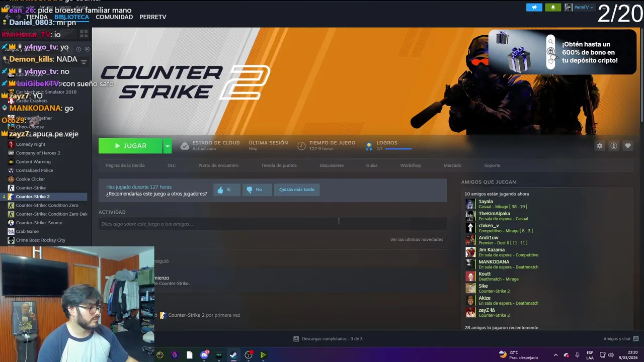The image size is (644, 362).
Task: Click the microphone tray icon
Action: (x=577, y=355)
